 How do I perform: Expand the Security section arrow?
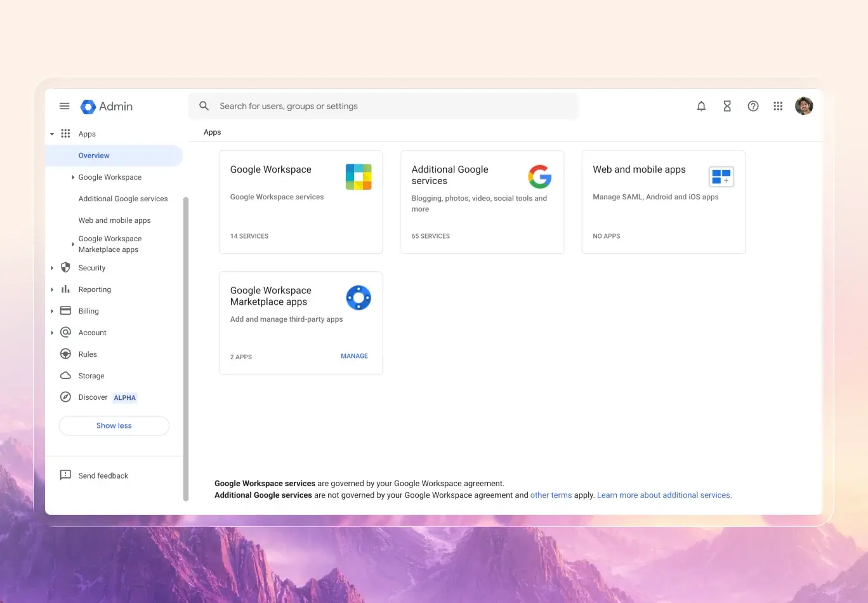(x=52, y=268)
